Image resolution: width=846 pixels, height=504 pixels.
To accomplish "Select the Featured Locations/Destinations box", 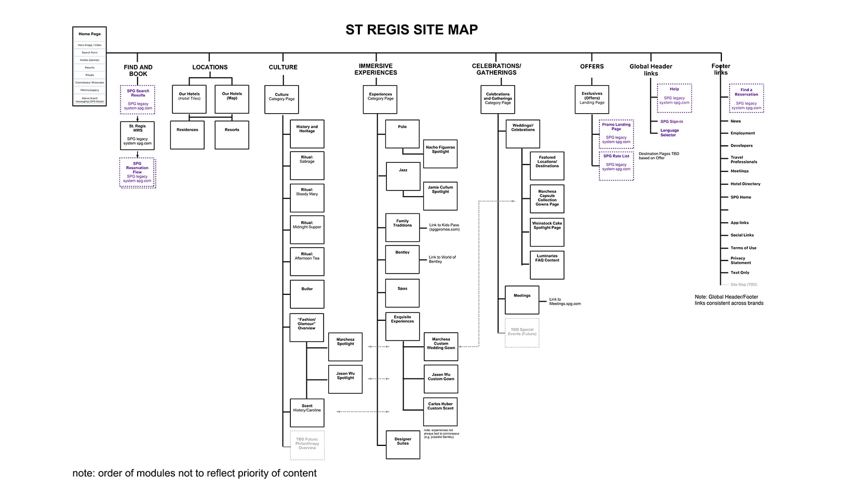I will click(547, 166).
